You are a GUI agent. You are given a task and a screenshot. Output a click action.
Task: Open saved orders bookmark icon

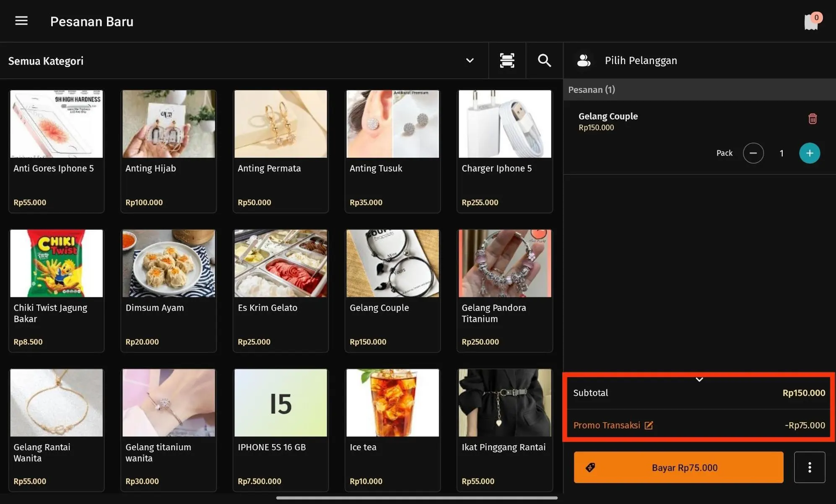tap(812, 21)
